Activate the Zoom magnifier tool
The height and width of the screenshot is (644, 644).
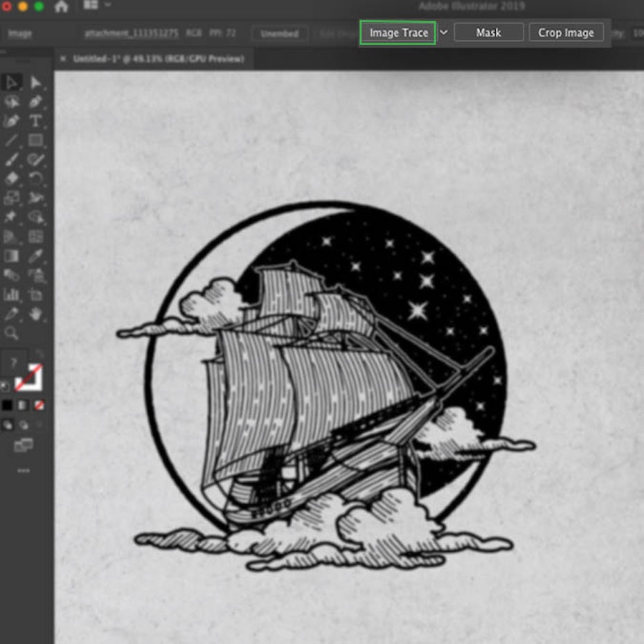[12, 334]
